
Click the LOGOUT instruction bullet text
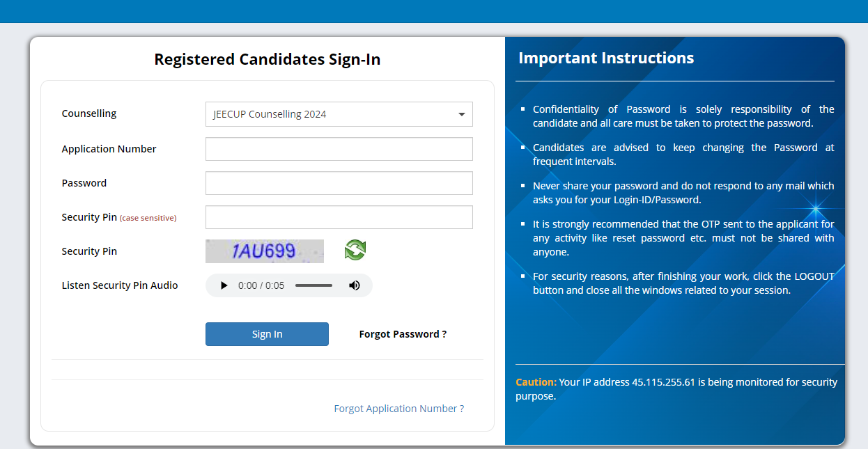[x=683, y=283]
